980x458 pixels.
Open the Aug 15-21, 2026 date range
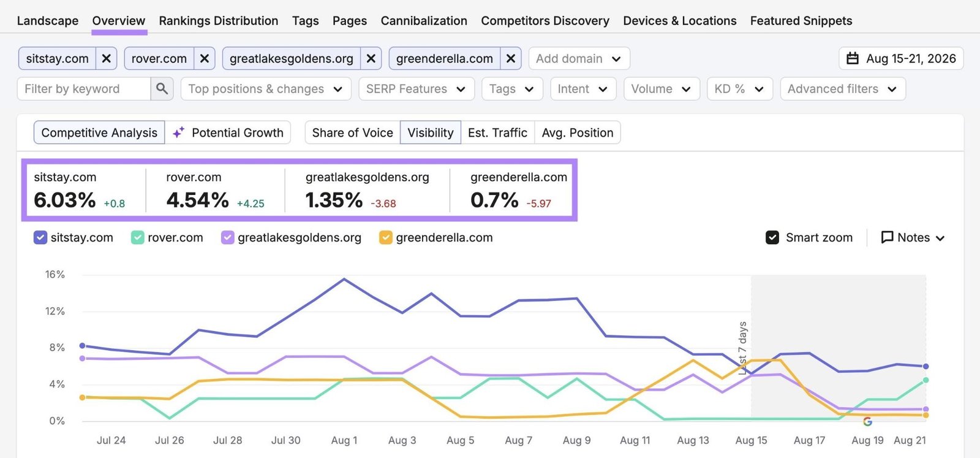pyautogui.click(x=901, y=58)
